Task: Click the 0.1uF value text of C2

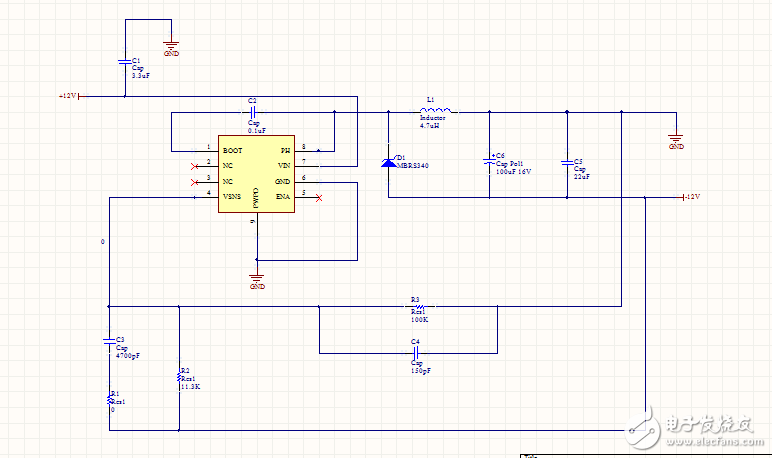Action: click(x=257, y=131)
